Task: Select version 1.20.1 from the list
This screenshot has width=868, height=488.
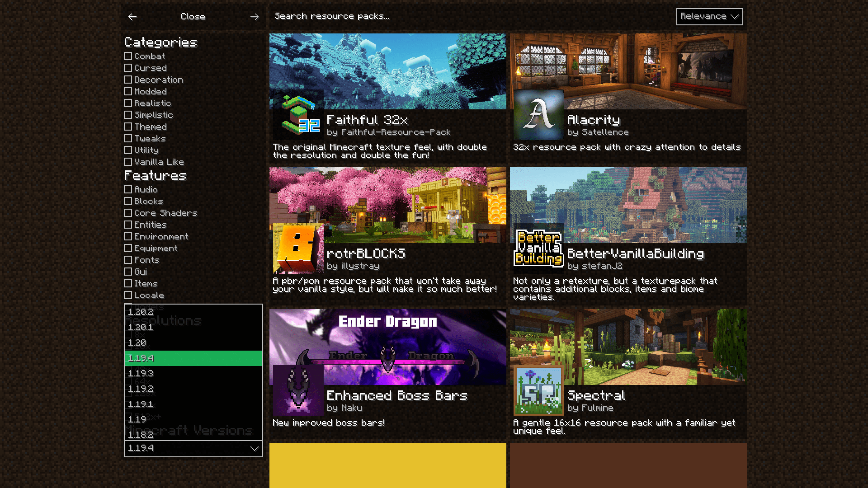Action: pos(193,327)
